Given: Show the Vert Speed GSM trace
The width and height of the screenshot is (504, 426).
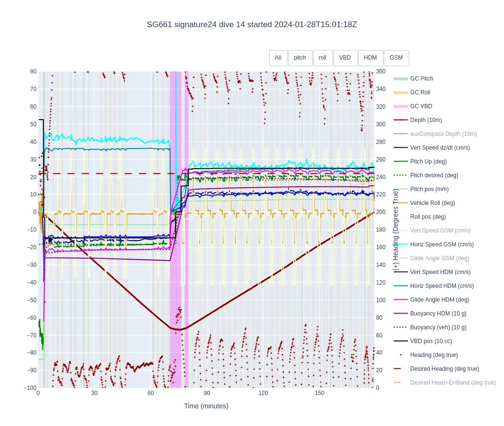Looking at the screenshot, I should coord(440,231).
